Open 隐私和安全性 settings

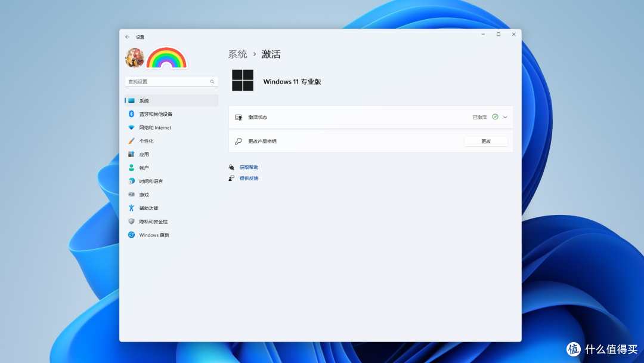(172, 222)
